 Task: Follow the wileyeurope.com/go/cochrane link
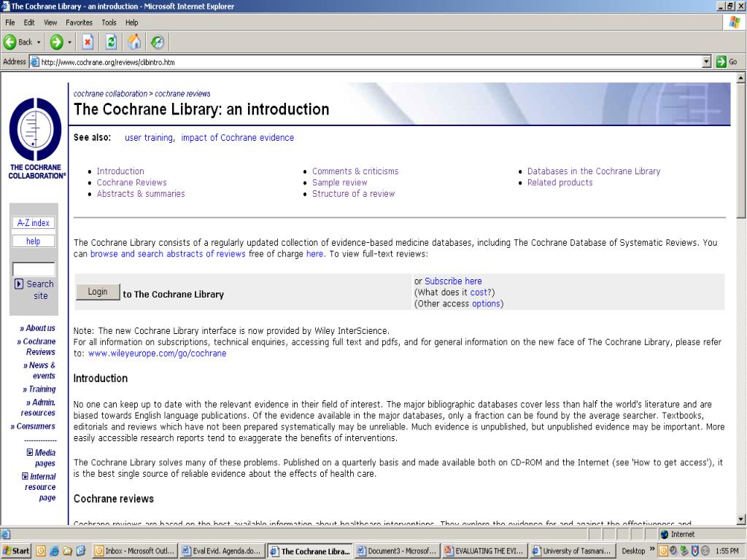coord(158,354)
